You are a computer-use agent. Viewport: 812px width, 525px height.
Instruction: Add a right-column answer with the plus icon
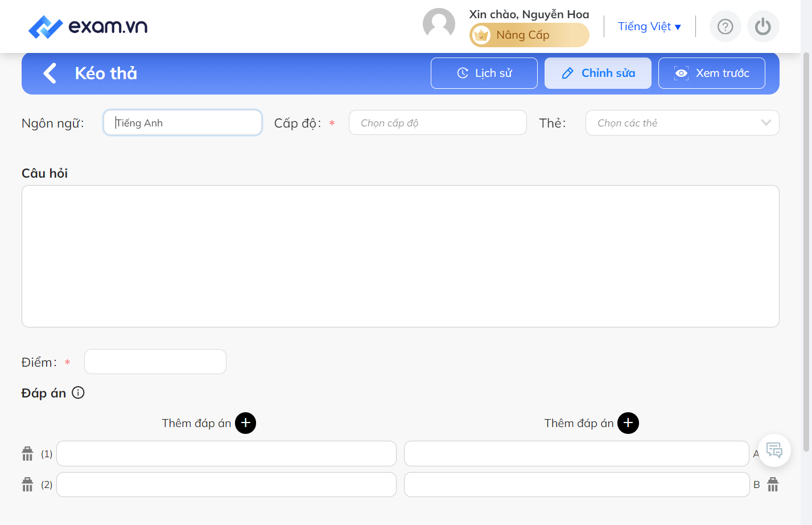[x=628, y=423]
